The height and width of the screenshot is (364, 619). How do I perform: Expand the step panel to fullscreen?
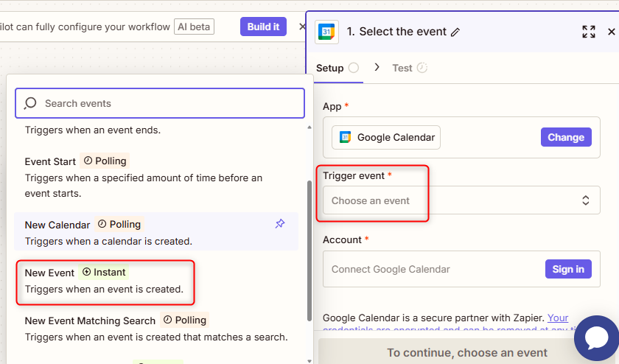coord(588,32)
